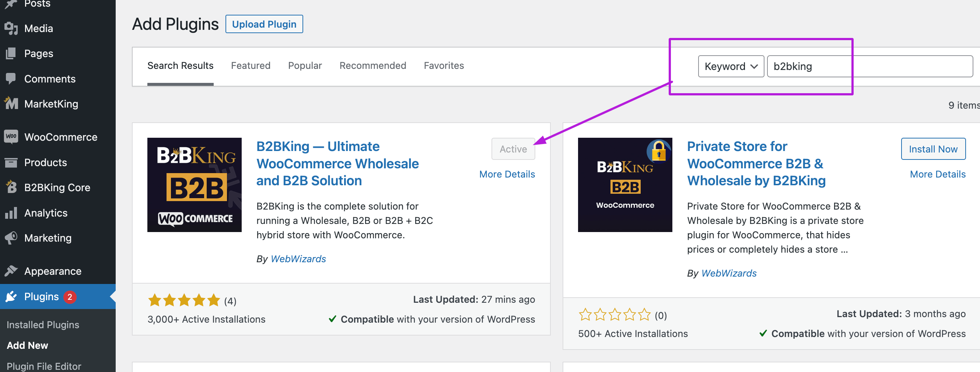980x372 pixels.
Task: Select the WooCommerce sidebar icon
Action: coord(11,137)
